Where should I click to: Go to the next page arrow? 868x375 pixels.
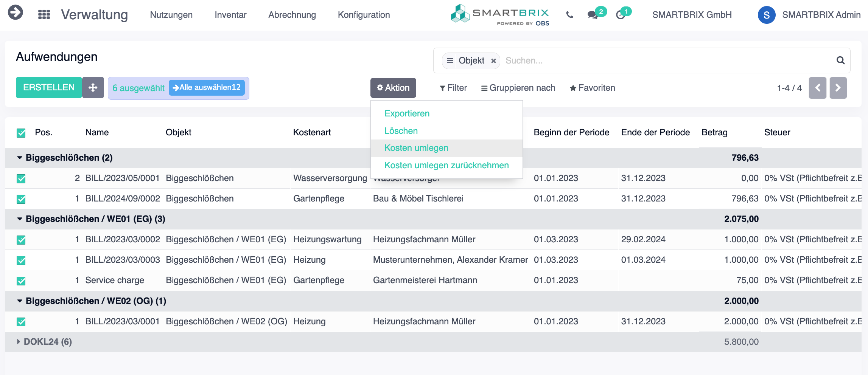point(838,88)
